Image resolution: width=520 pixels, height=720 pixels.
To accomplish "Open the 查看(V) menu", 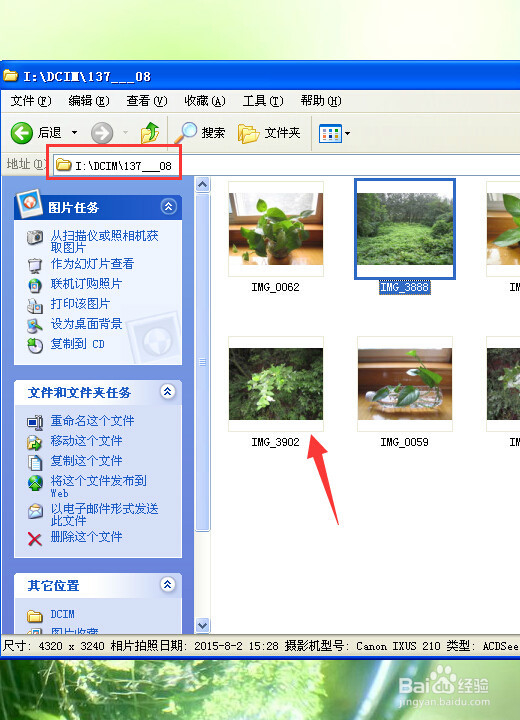I will [x=147, y=101].
